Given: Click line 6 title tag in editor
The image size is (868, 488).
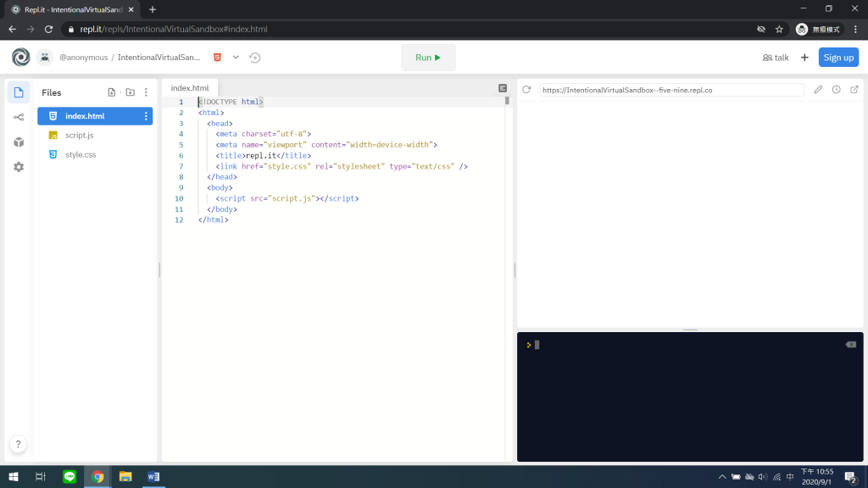Looking at the screenshot, I should point(264,156).
